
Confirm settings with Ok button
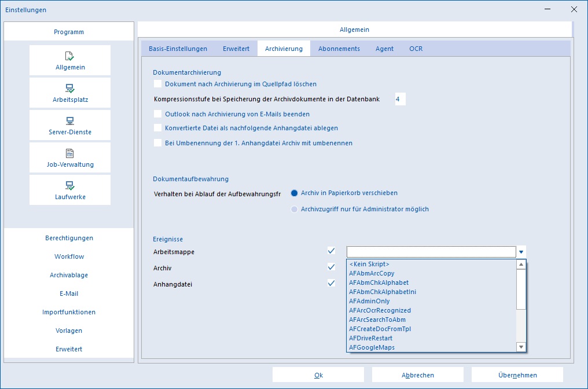coord(318,375)
